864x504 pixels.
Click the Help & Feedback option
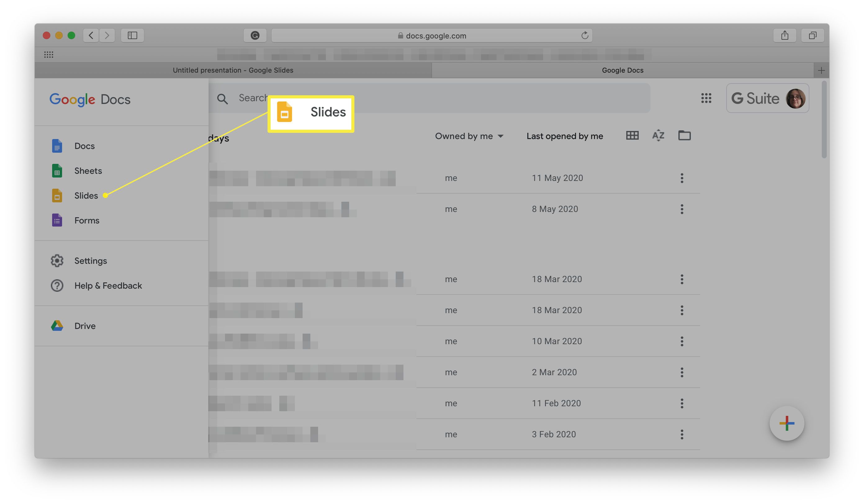click(108, 286)
